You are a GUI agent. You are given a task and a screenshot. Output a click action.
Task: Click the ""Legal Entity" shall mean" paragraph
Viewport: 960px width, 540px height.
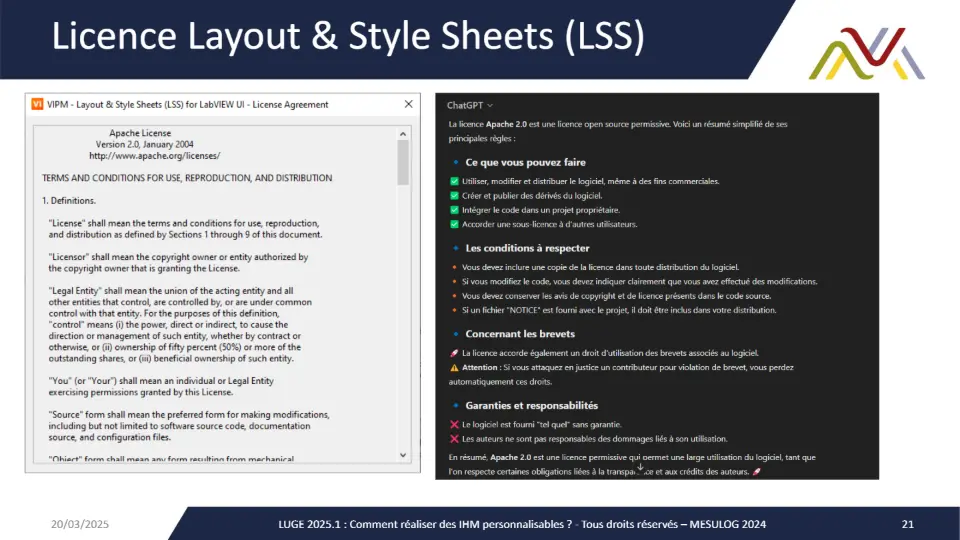[180, 324]
